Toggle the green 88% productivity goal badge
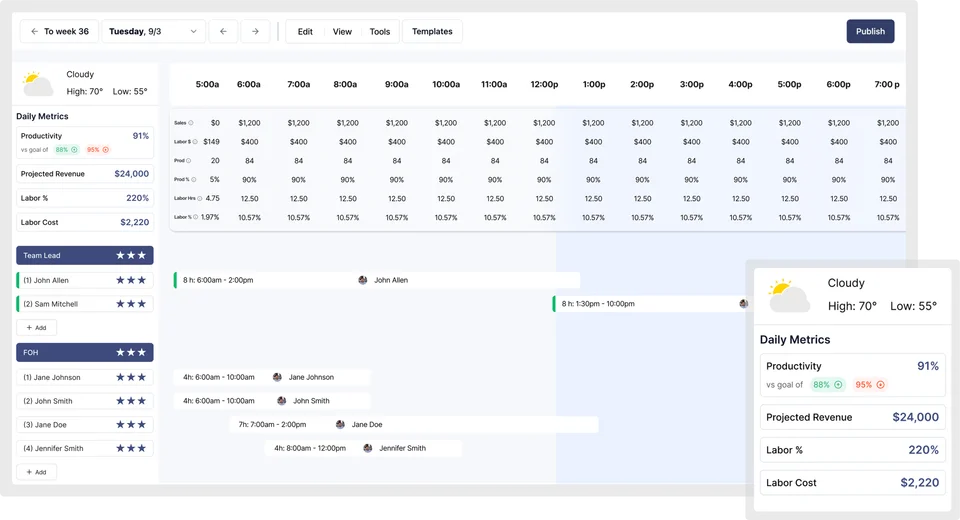 click(x=67, y=149)
